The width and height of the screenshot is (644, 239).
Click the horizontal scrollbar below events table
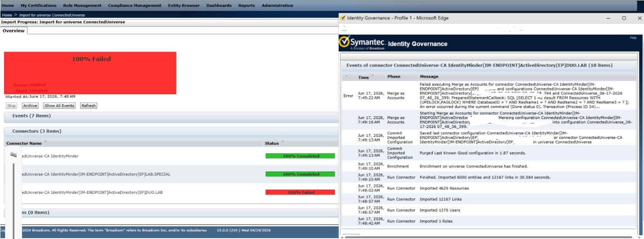pos(488,237)
